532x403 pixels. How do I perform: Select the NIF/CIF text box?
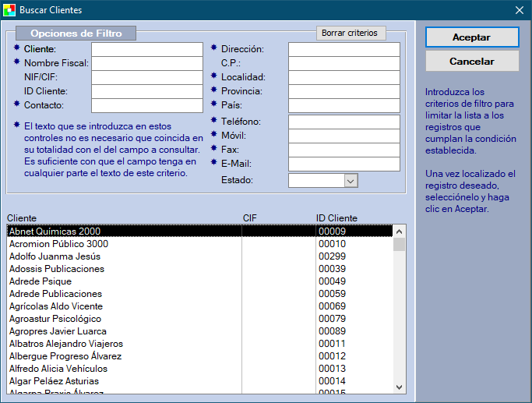tap(146, 77)
